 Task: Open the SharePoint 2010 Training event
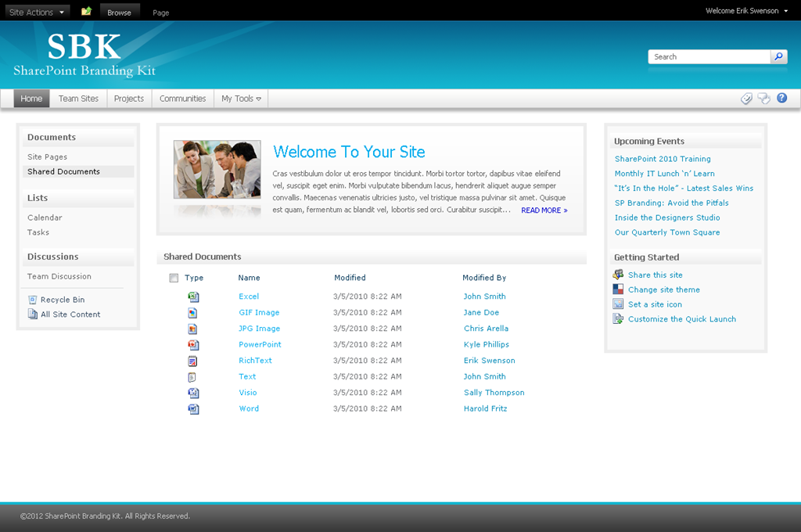click(663, 159)
